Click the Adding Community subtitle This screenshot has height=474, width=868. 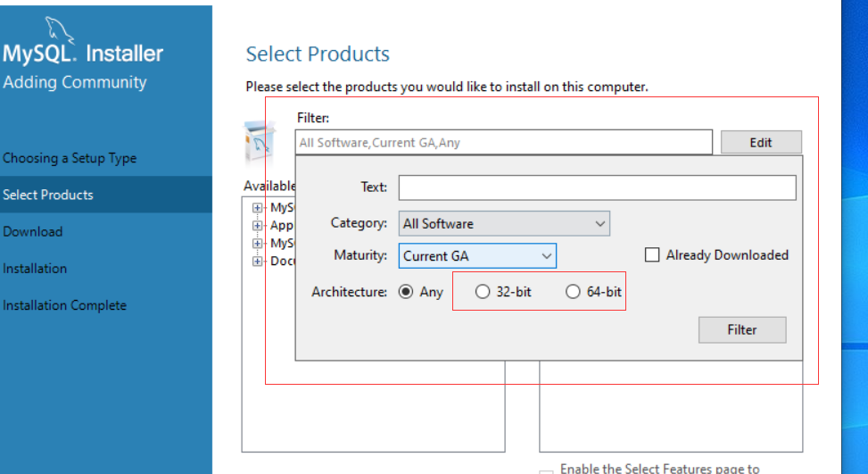[x=74, y=82]
